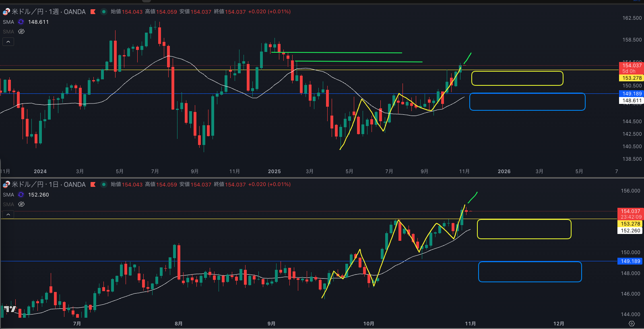
Task: Open symbol 米ドル/円 1週 OANDA title
Action: pyautogui.click(x=48, y=12)
